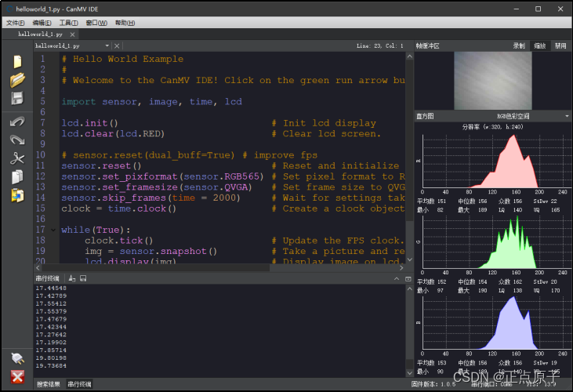Close the document with the X beside the file dropdown
This screenshot has width=573, height=392.
(117, 46)
